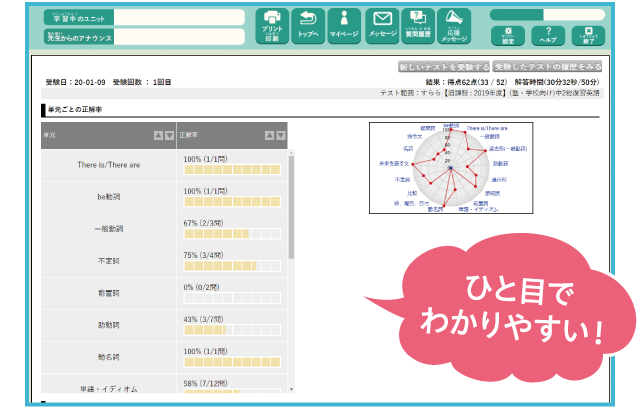Open the 応援メッセージ megaphone icon
Viewport: 640px width, 407px height.
coord(454,26)
